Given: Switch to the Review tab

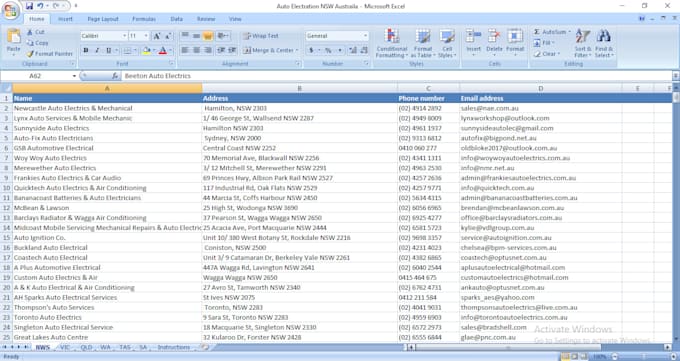Looking at the screenshot, I should 206,19.
